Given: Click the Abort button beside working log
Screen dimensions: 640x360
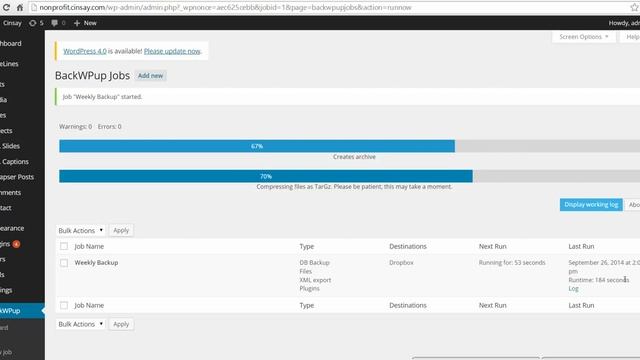Looking at the screenshot, I should pos(633,204).
